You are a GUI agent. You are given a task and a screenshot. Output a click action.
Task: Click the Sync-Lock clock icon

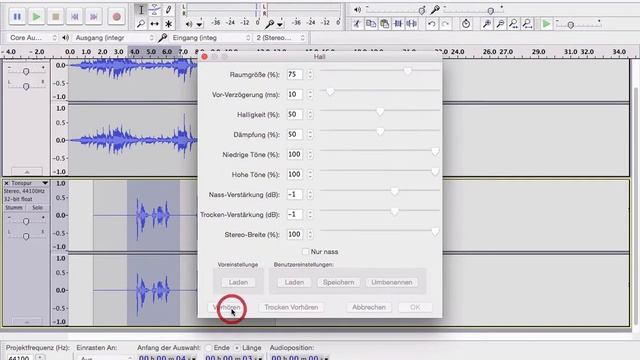(x=466, y=24)
